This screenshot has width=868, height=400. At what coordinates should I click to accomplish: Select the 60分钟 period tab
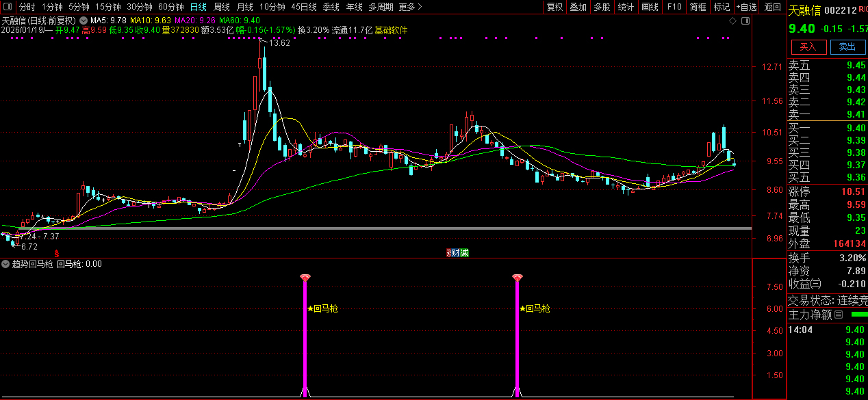[170, 7]
